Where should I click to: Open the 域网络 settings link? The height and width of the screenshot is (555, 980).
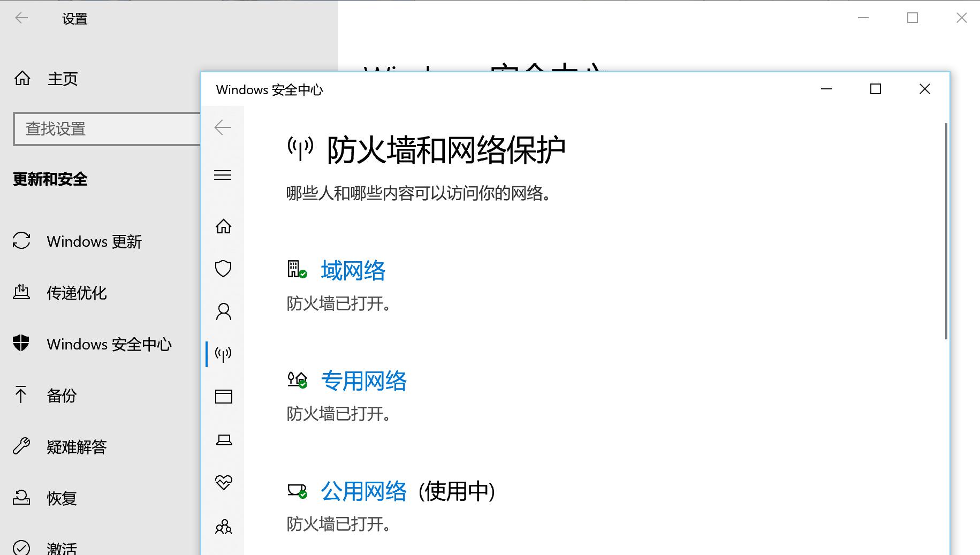point(353,271)
